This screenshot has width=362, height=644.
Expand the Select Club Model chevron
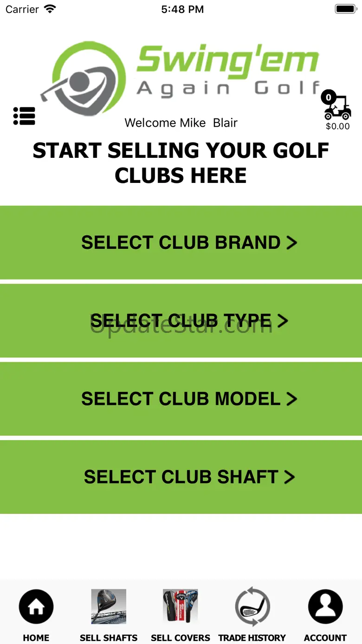[291, 399]
